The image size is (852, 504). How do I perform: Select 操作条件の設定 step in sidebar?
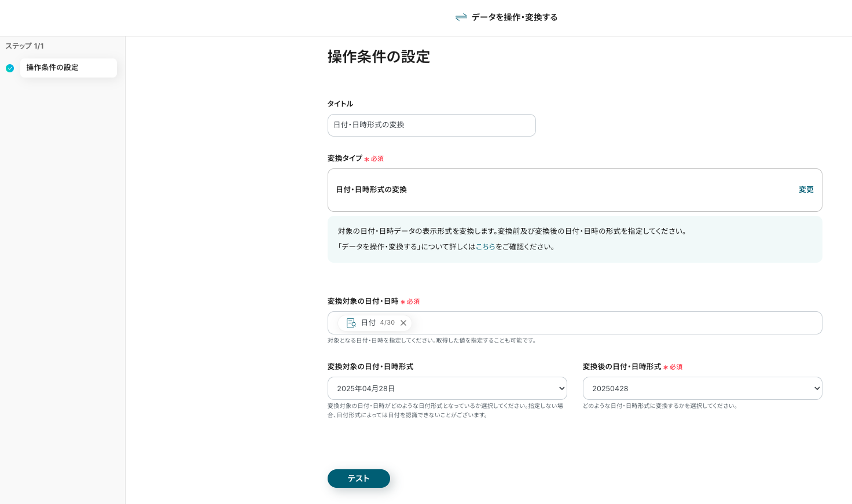68,68
